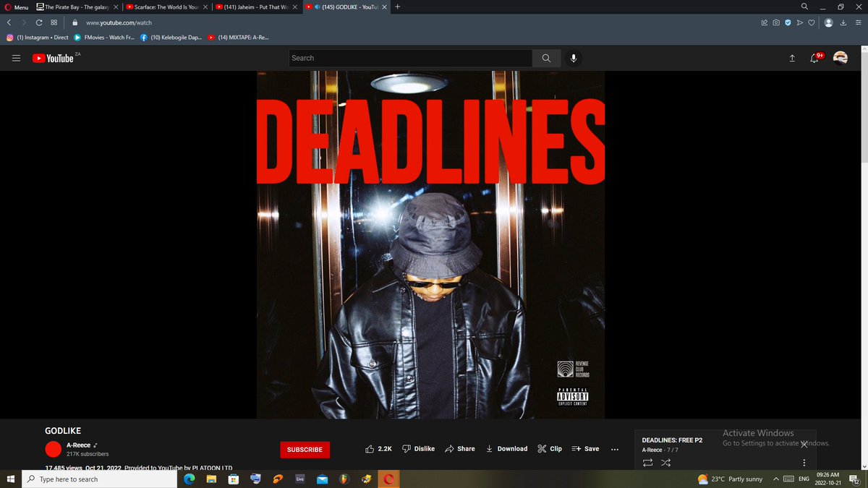Open the weather widget 23°C Partly sunny
Image resolution: width=868 pixels, height=488 pixels.
coord(730,479)
